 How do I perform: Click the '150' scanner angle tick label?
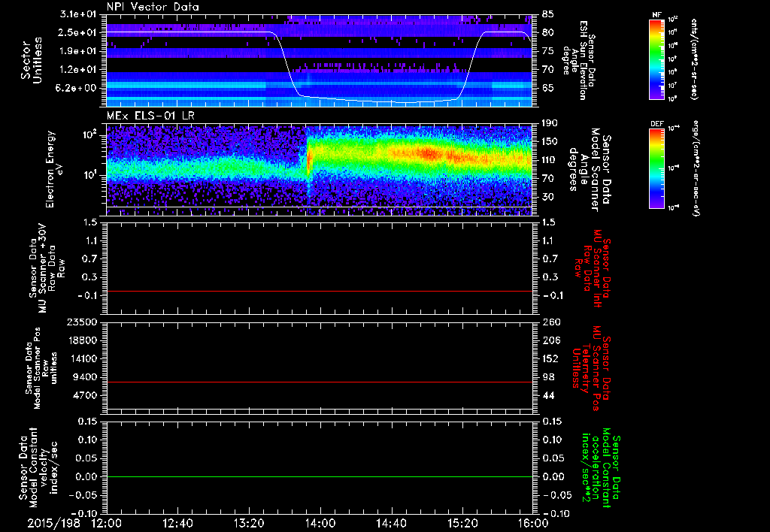pos(550,141)
